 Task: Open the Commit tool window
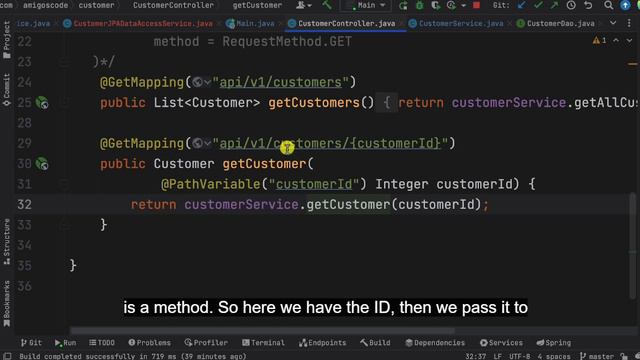coord(7,90)
